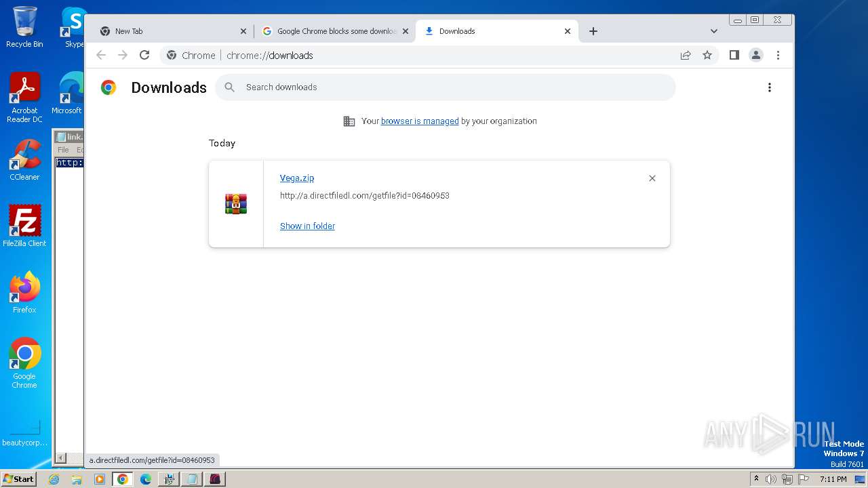Viewport: 868px width, 488px height.
Task: Click the Search downloads field
Action: (446, 87)
